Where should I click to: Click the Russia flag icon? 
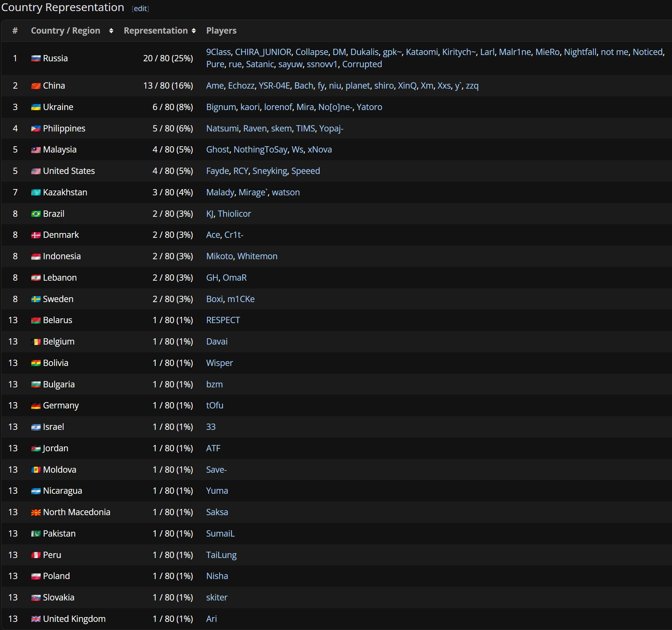(36, 58)
